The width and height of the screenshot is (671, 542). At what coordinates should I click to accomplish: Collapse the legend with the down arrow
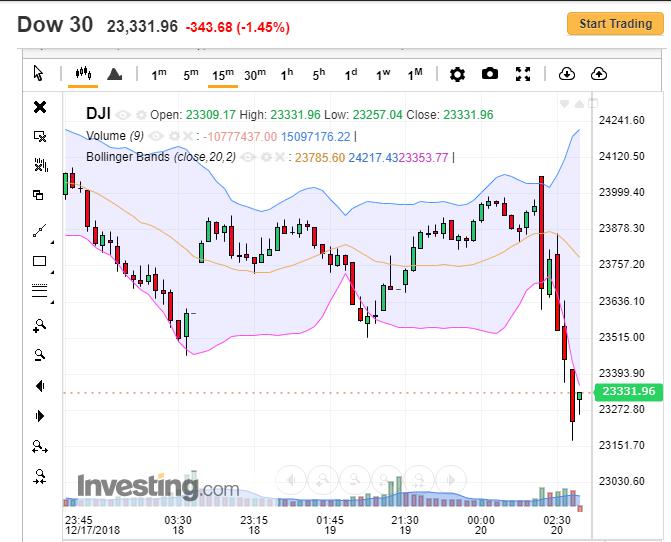pos(565,104)
